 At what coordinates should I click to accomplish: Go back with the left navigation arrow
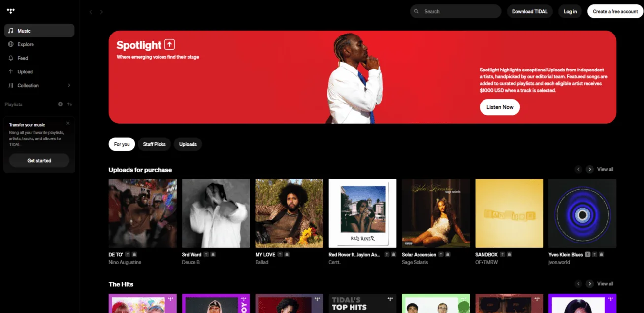[x=91, y=12]
